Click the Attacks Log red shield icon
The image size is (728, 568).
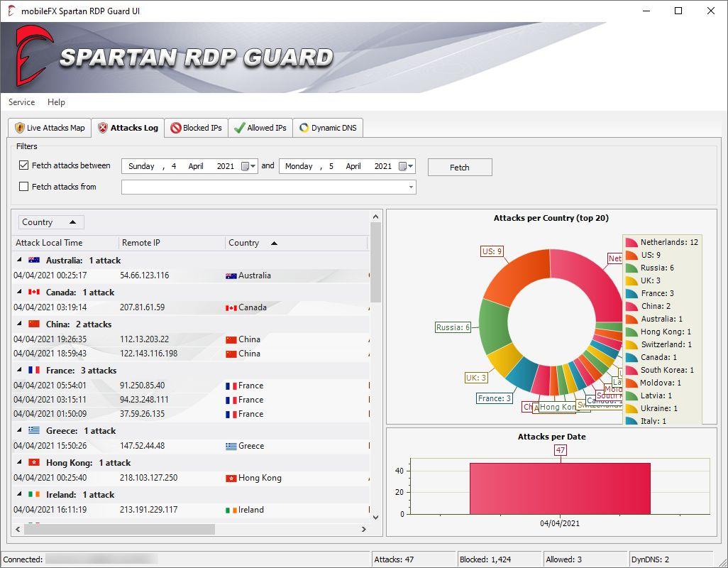pyautogui.click(x=103, y=128)
